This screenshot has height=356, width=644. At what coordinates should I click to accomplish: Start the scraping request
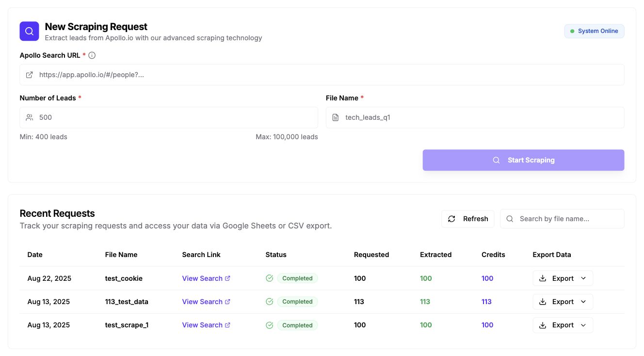[x=523, y=160]
